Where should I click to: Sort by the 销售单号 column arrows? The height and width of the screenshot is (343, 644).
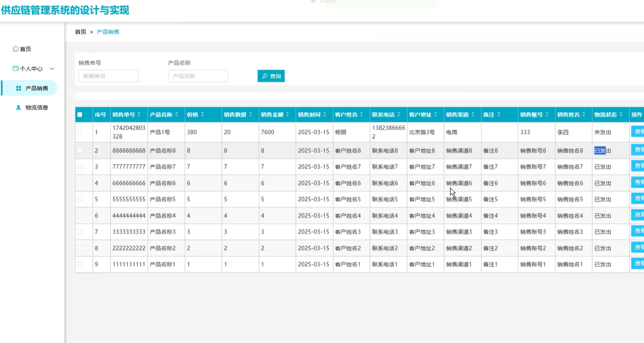tap(139, 114)
